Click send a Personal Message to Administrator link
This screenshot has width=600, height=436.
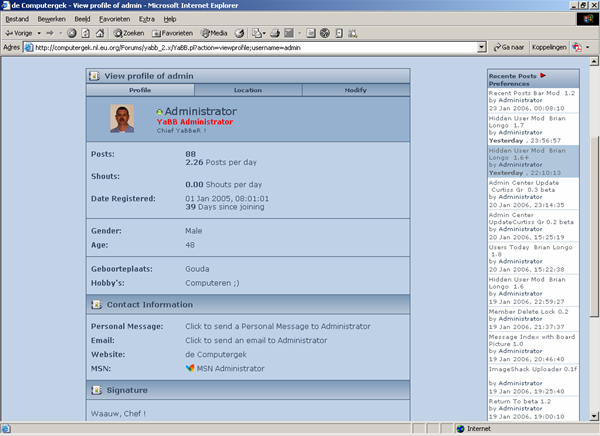[x=278, y=326]
